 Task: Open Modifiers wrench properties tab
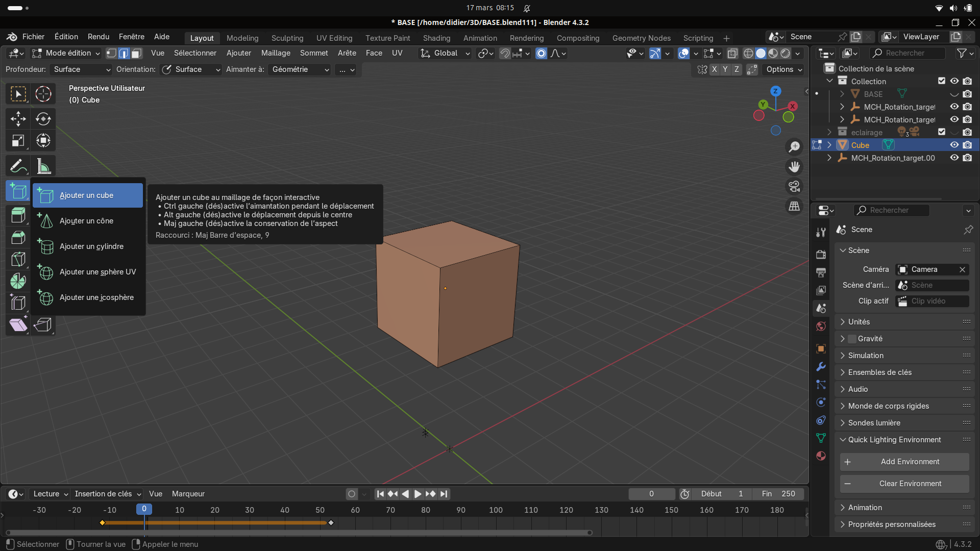821,367
